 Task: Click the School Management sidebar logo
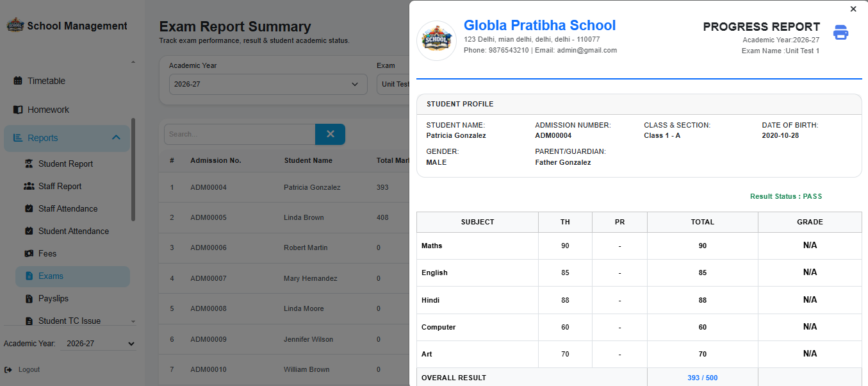15,26
